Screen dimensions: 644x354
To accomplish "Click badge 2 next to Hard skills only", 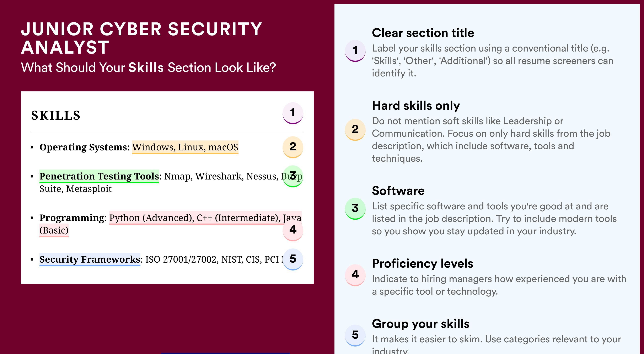I will 355,130.
